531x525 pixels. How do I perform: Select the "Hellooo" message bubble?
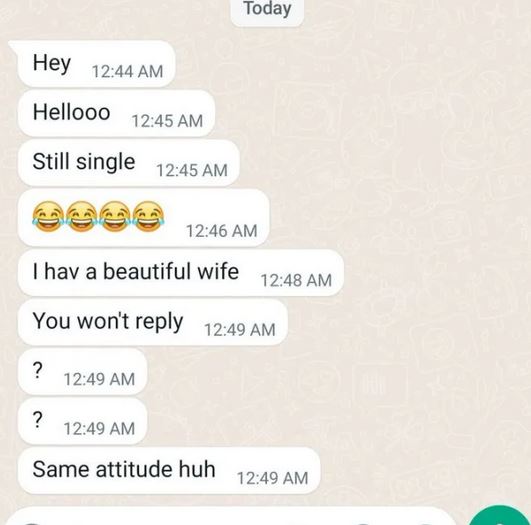pyautogui.click(x=116, y=113)
